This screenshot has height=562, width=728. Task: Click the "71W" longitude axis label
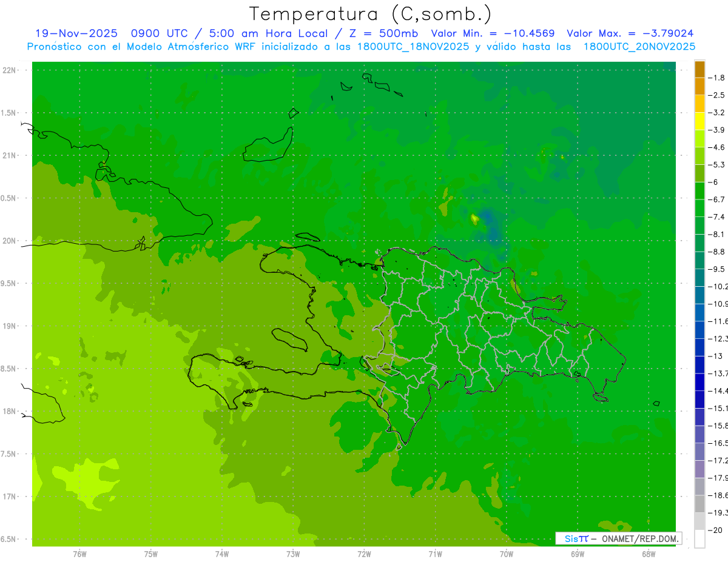[x=435, y=554]
